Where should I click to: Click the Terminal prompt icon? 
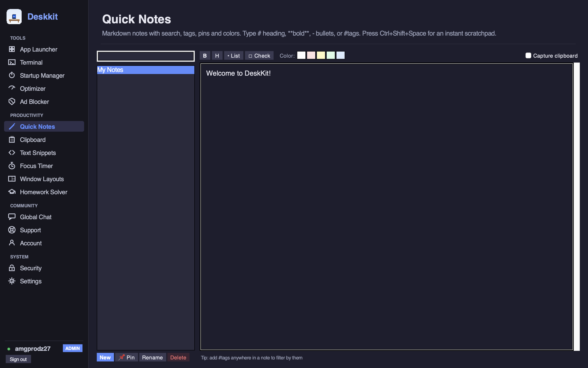pos(12,62)
